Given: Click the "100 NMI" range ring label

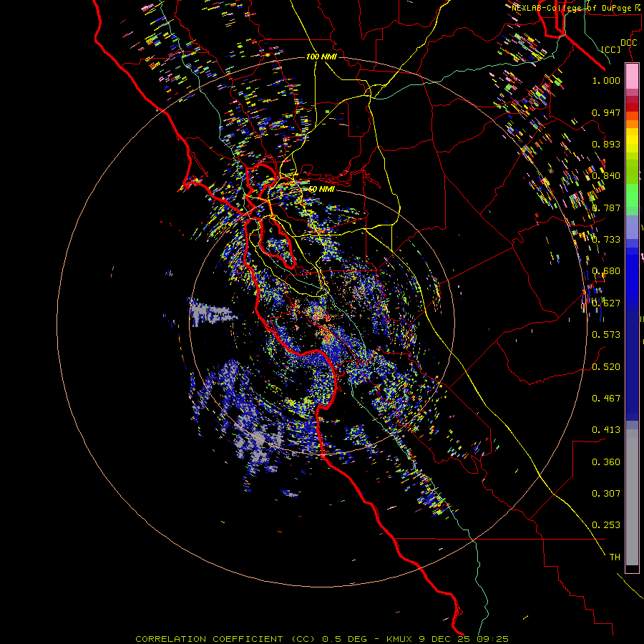Looking at the screenshot, I should tap(321, 57).
